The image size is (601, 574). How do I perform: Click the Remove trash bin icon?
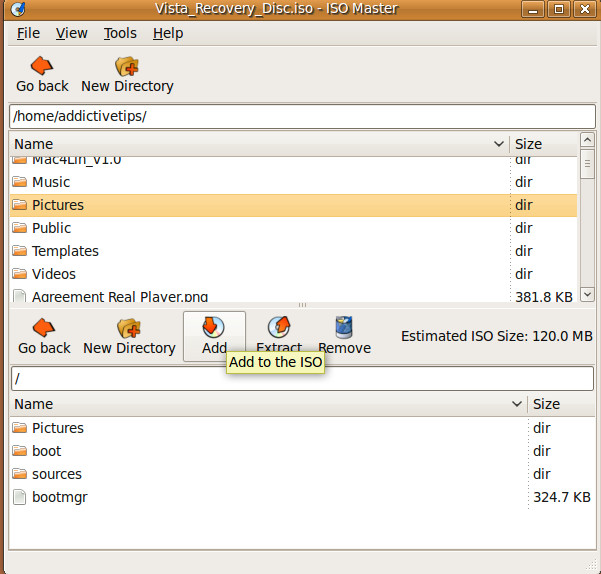pos(344,327)
